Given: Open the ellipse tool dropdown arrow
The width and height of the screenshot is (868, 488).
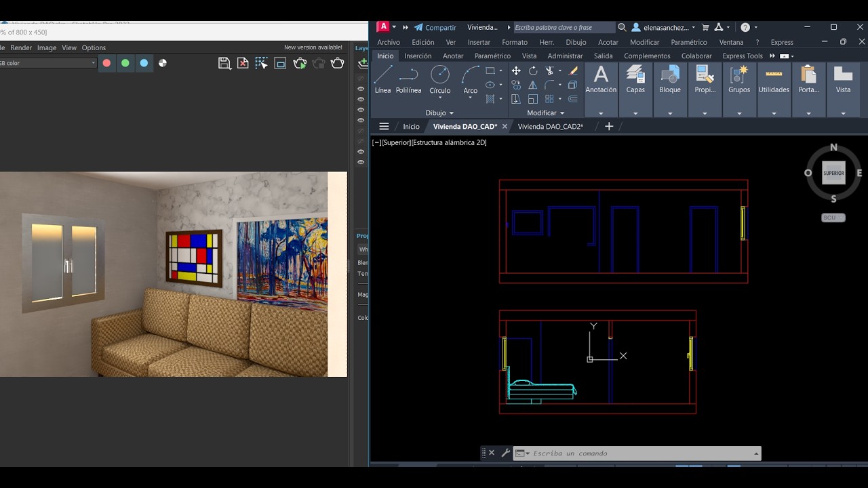Looking at the screenshot, I should pos(501,85).
